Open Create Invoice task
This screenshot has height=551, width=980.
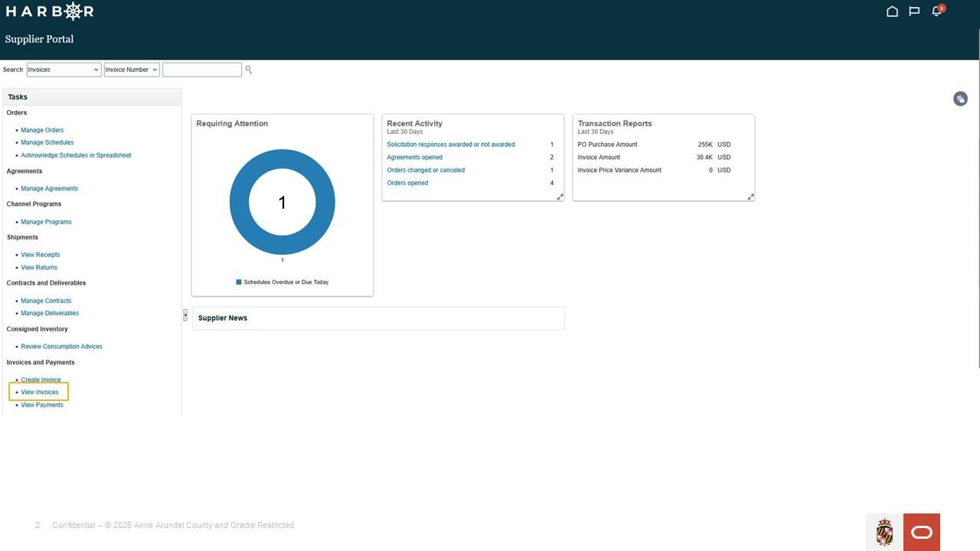point(41,380)
